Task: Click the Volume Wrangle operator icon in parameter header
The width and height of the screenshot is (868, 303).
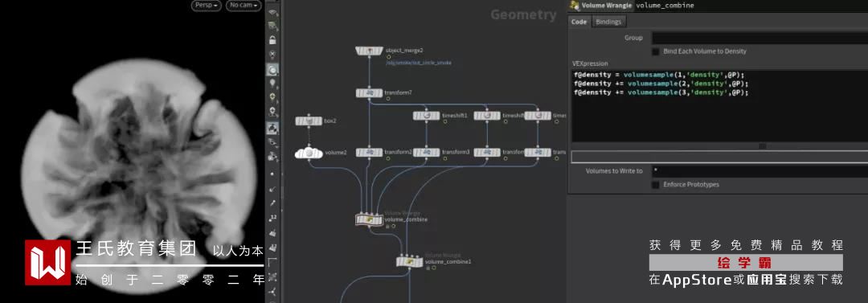Action: [x=574, y=6]
